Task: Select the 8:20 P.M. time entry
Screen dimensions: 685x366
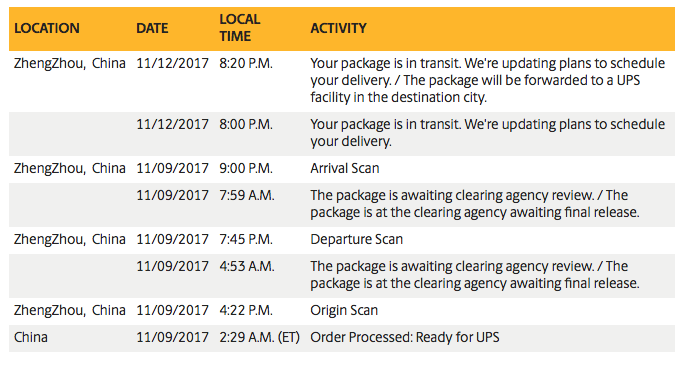Action: 246,64
